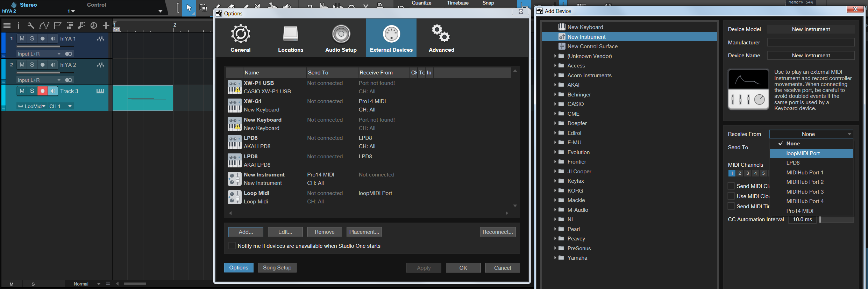
Task: Expand the PreSonus vendor folder
Action: click(555, 248)
